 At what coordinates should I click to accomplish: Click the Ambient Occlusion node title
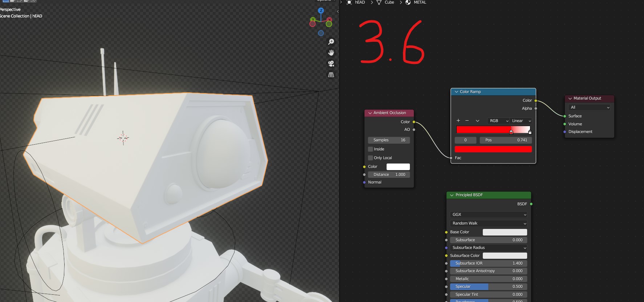coord(390,113)
